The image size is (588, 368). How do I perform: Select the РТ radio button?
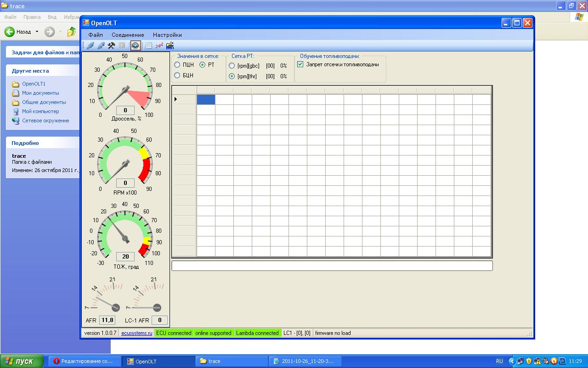click(x=202, y=65)
